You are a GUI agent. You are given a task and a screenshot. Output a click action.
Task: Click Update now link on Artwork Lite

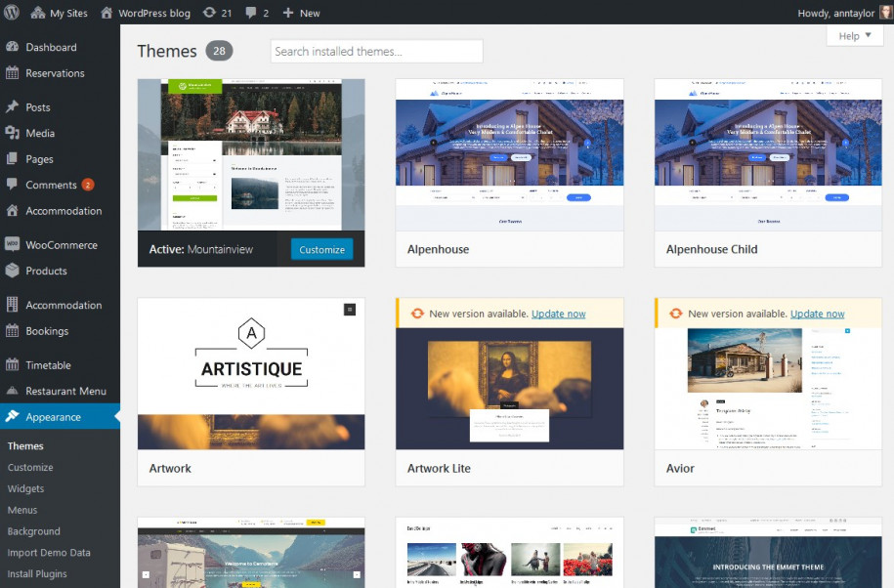click(x=558, y=314)
